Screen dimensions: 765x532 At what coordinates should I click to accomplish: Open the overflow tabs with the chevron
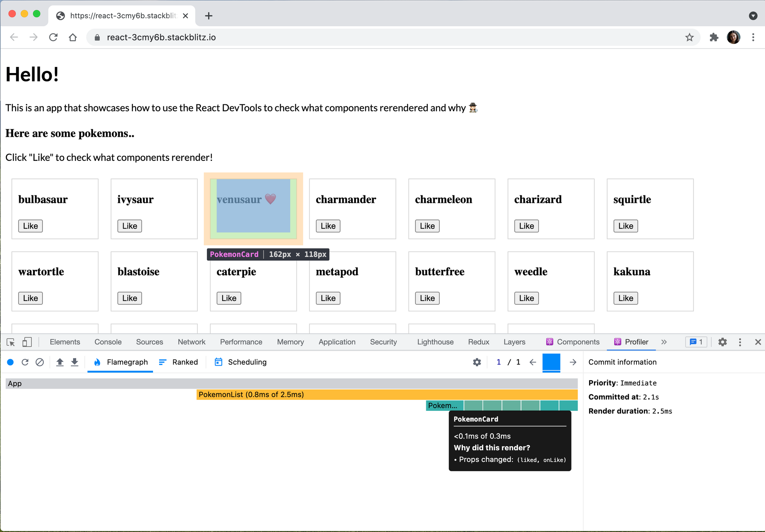pos(664,342)
